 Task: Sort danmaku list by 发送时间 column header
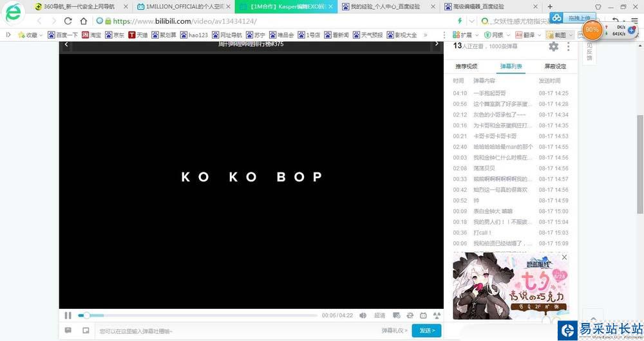coord(549,81)
